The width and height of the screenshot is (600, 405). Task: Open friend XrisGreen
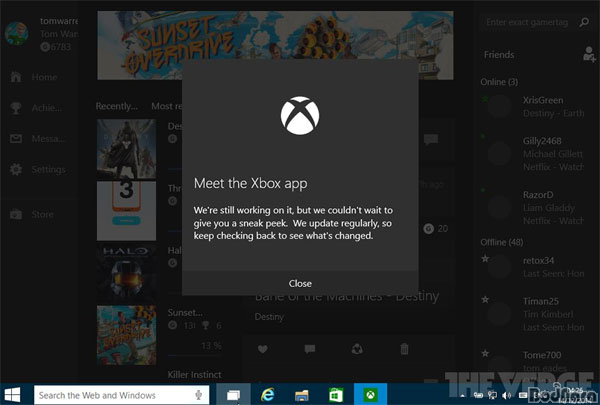point(534,107)
